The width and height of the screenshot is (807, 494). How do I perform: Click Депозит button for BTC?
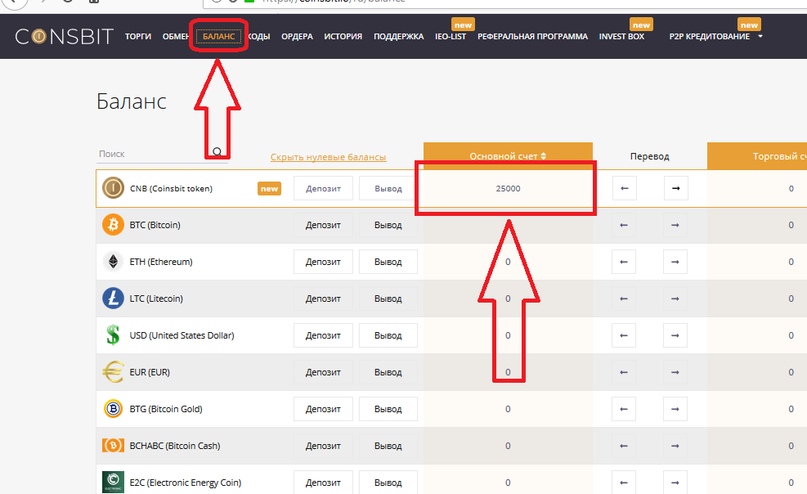point(323,225)
